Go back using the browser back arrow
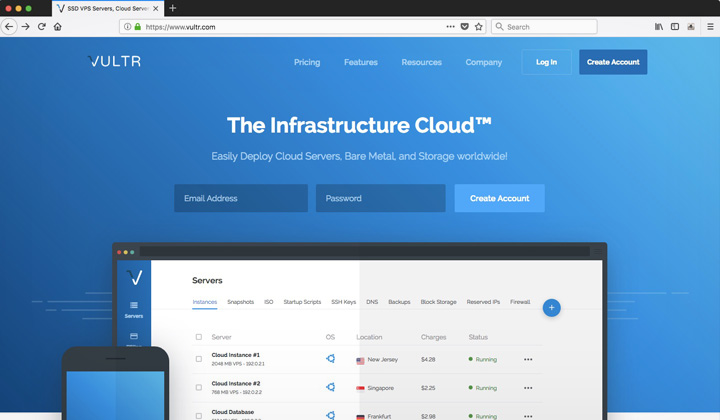Image resolution: width=720 pixels, height=420 pixels. [x=9, y=27]
